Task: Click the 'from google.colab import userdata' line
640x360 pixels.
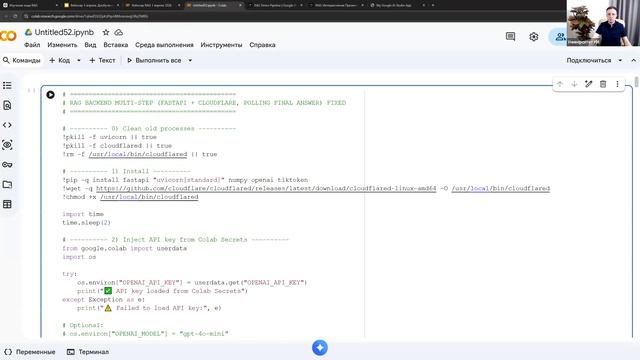Action: point(124,249)
